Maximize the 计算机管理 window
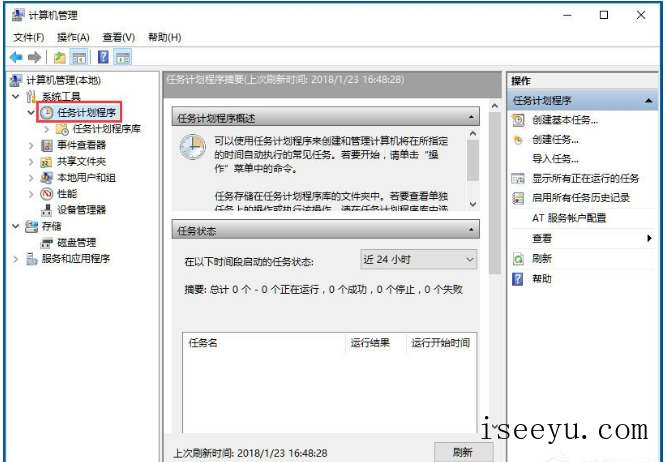Image resolution: width=666 pixels, height=462 pixels. (x=604, y=15)
